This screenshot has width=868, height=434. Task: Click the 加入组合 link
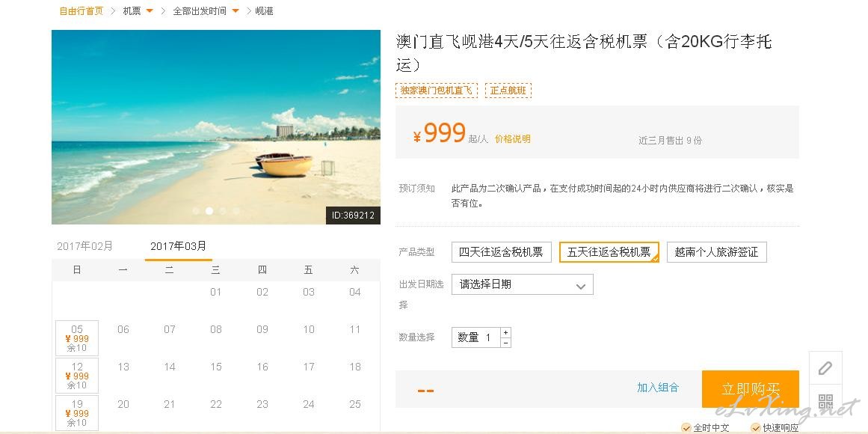click(658, 388)
